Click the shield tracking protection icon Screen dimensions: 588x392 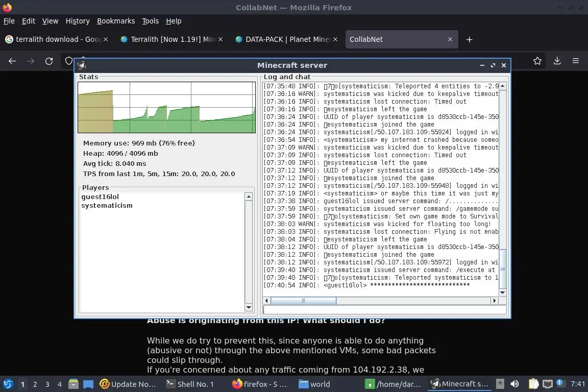(x=68, y=61)
